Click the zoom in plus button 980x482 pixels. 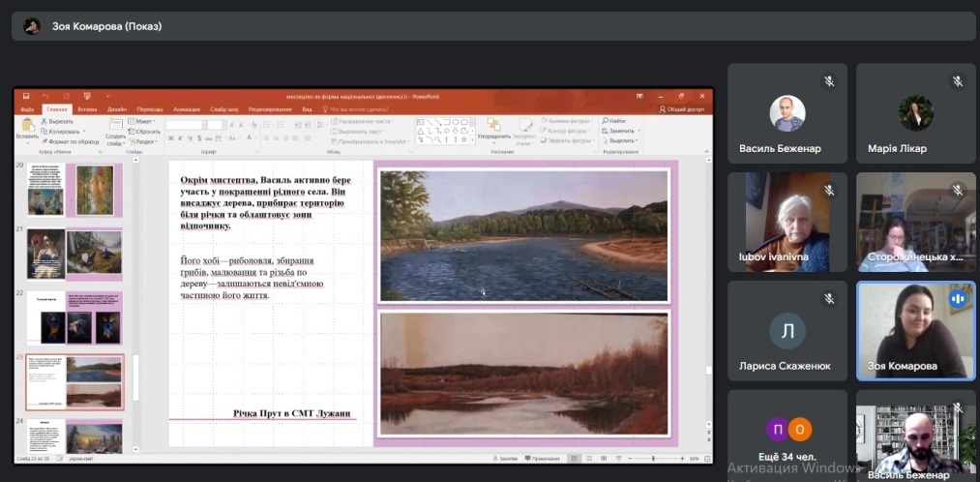coord(682,458)
